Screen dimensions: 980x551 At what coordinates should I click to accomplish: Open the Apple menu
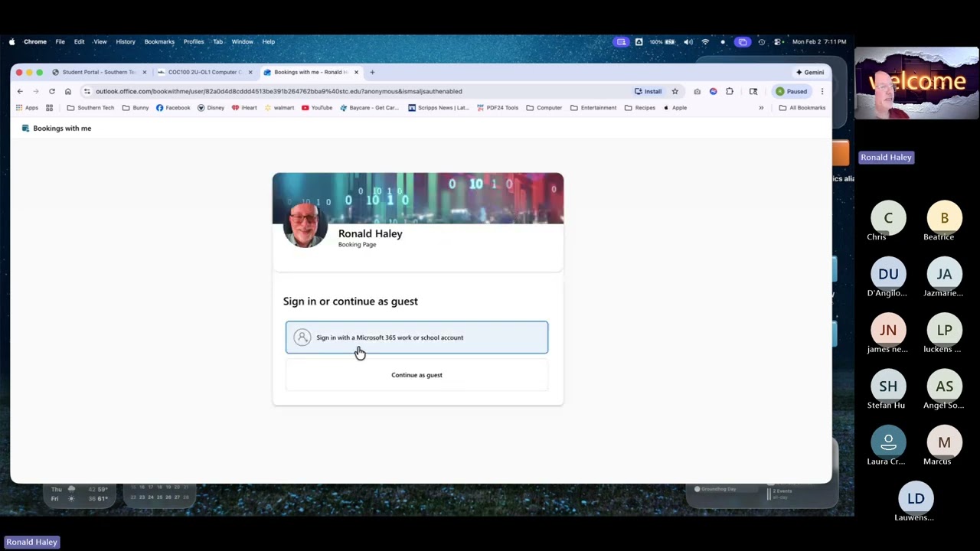11,42
